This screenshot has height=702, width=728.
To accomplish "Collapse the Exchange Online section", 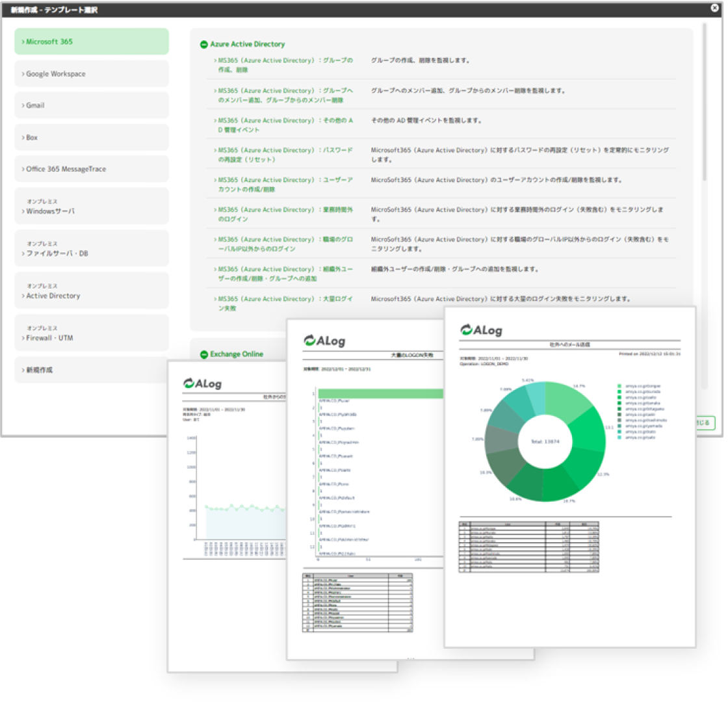I will (x=204, y=355).
